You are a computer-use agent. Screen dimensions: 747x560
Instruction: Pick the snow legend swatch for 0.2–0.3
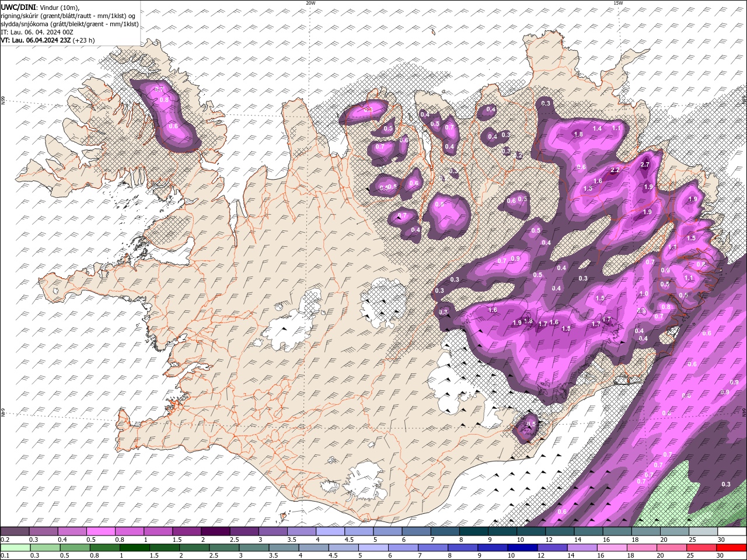click(15, 531)
